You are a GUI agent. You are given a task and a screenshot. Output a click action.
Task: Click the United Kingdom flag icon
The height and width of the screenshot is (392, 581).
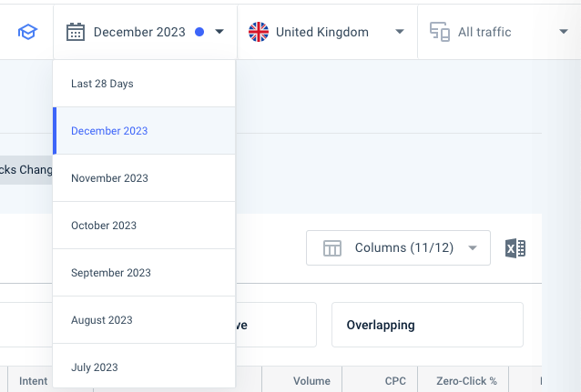click(x=259, y=32)
